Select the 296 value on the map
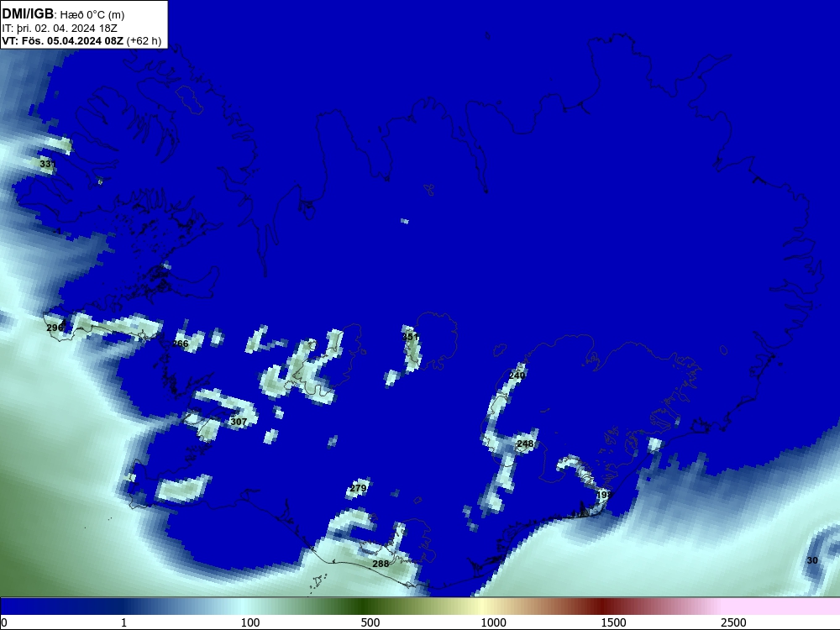Viewport: 840px width, 630px height. point(55,328)
